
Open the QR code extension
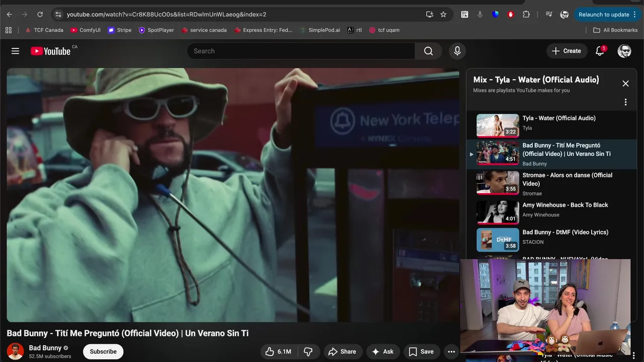point(464,15)
